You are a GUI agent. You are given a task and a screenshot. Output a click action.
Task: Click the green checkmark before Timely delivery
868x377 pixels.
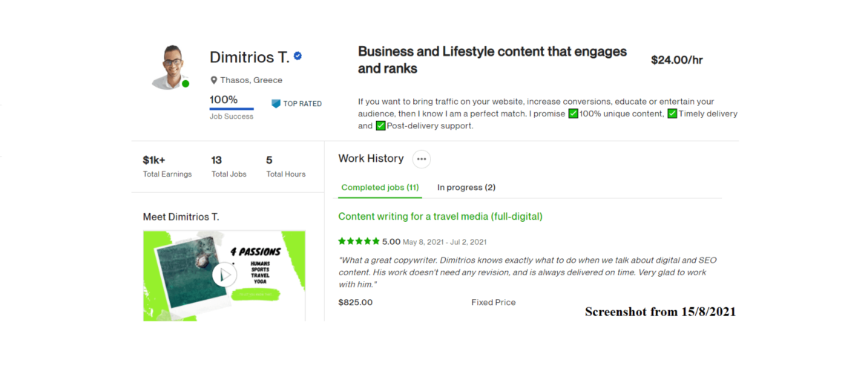[x=672, y=114]
